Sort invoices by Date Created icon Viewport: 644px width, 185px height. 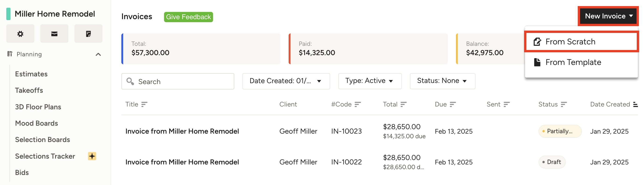[x=636, y=104]
